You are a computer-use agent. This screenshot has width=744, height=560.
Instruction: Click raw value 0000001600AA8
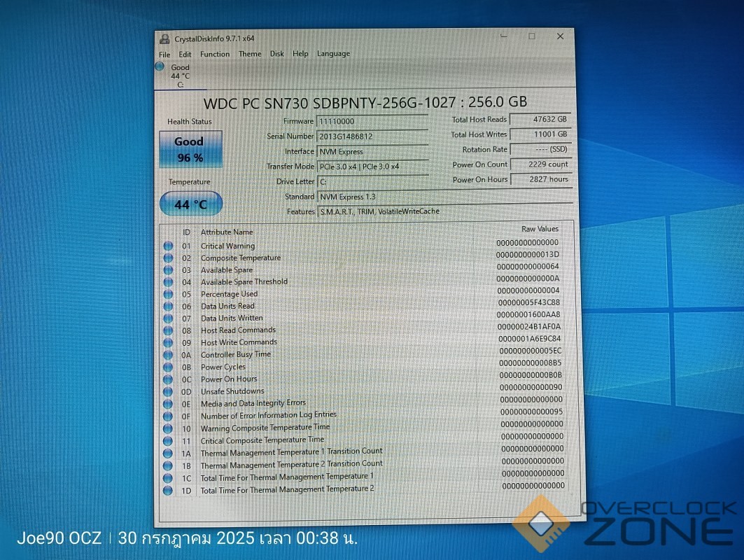pos(528,314)
